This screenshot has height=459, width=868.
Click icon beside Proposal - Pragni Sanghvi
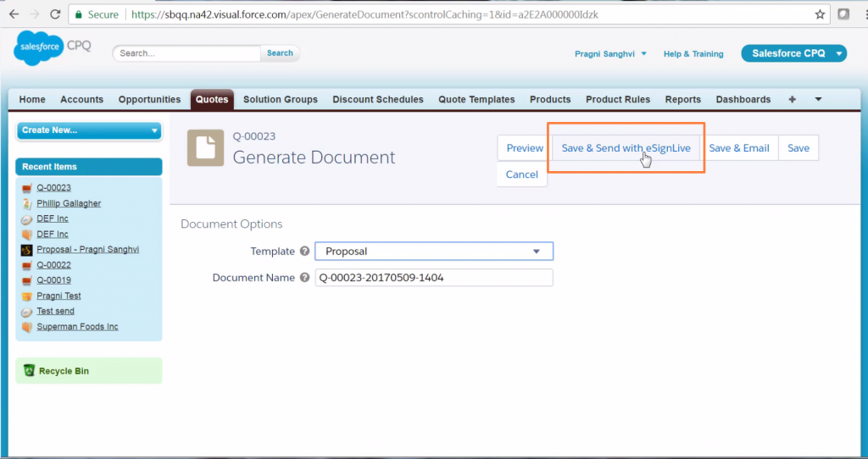click(26, 250)
